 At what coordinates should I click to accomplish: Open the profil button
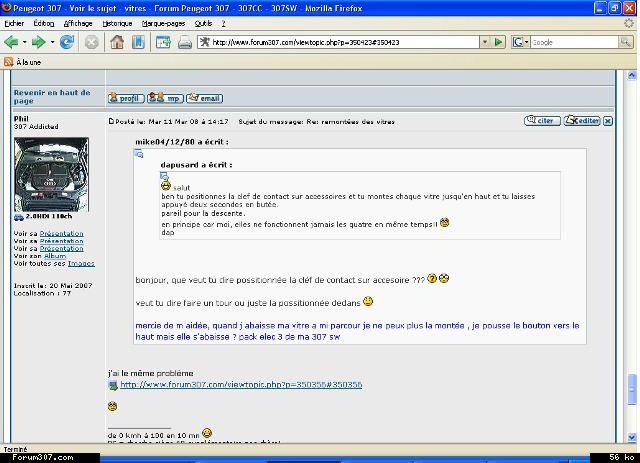point(126,98)
